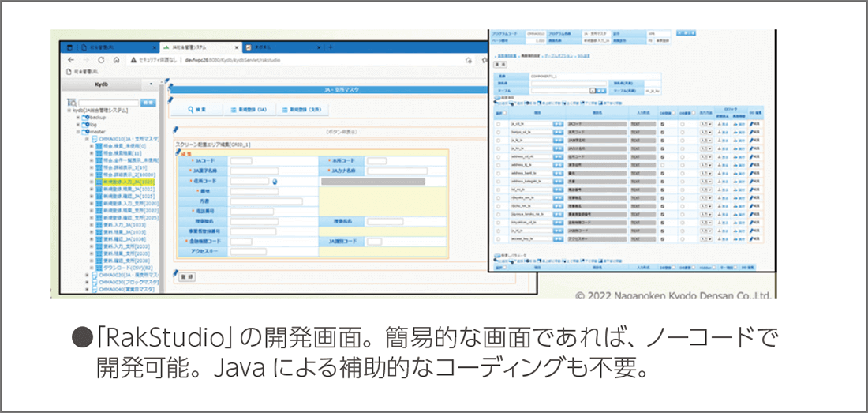This screenshot has width=868, height=413.
Task: Expand the CMHA0030[ブロックマスタ] node
Action: 86,282
